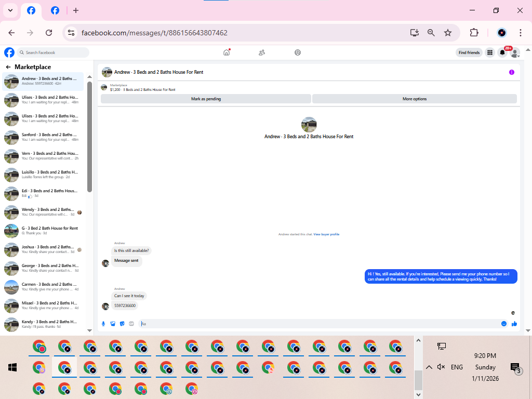The height and width of the screenshot is (399, 532).
Task: Open G · 3 Bed 2 Bath House conversation
Action: click(x=43, y=231)
